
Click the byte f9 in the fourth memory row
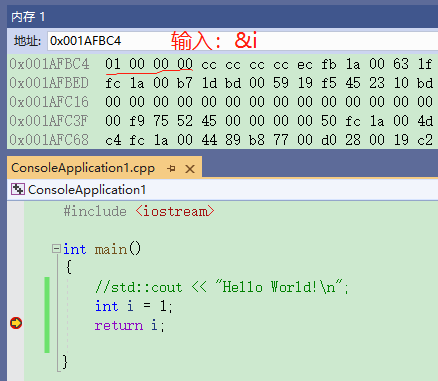[x=137, y=121]
